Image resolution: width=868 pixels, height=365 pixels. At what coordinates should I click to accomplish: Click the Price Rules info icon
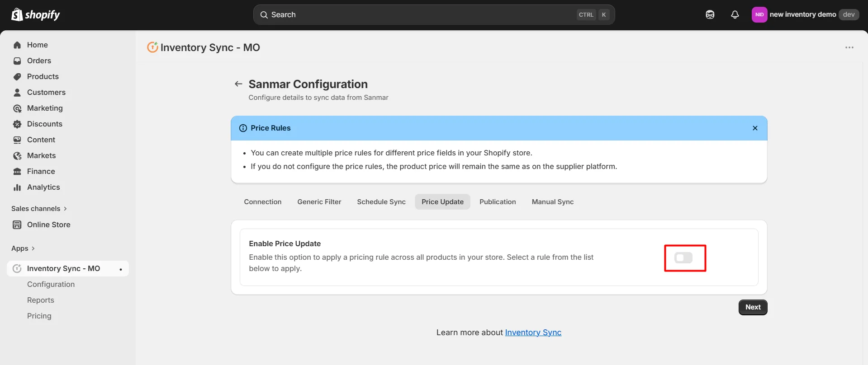point(243,128)
